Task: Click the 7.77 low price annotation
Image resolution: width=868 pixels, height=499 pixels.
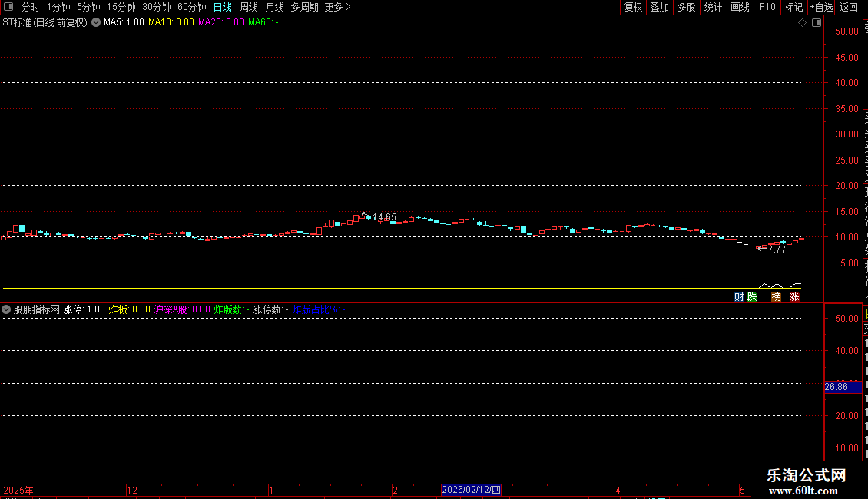Action: [x=777, y=249]
